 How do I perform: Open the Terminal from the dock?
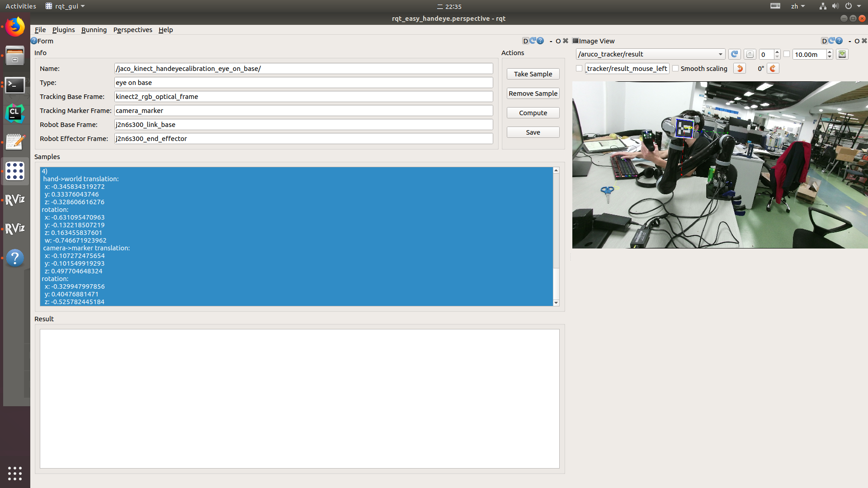(15, 85)
